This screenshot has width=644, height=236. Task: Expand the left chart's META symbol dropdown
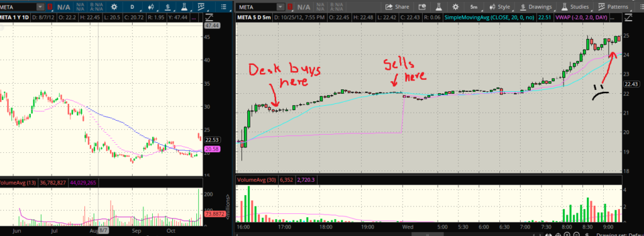[40, 6]
